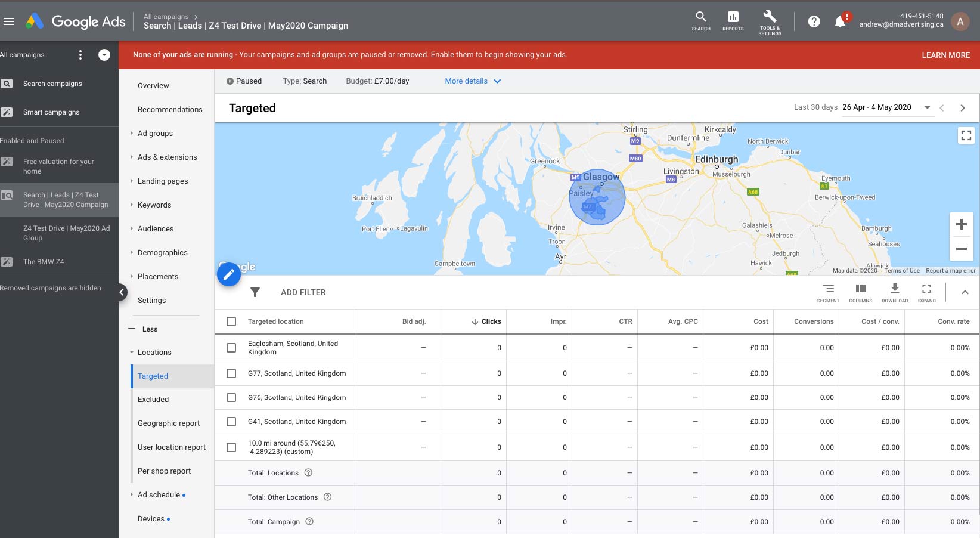The width and height of the screenshot is (980, 538).
Task: Open the Help question mark icon
Action: point(814,21)
